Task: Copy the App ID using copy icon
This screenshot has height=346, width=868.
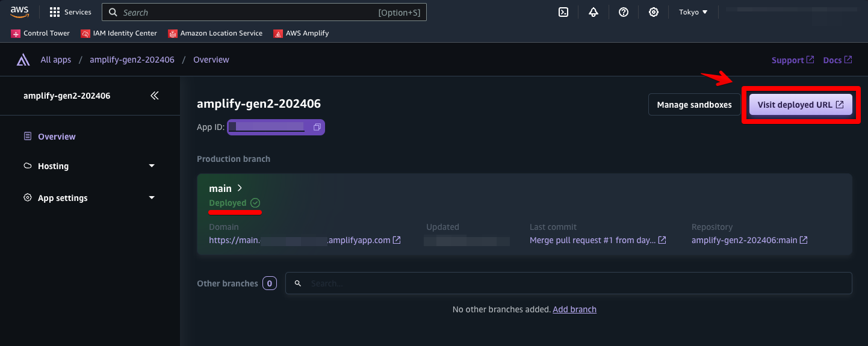Action: pyautogui.click(x=317, y=128)
